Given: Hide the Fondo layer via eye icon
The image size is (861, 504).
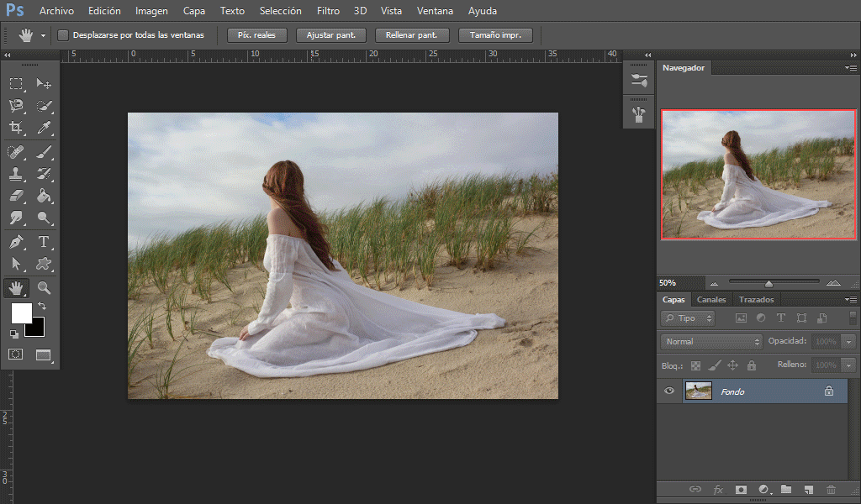Looking at the screenshot, I should point(669,391).
